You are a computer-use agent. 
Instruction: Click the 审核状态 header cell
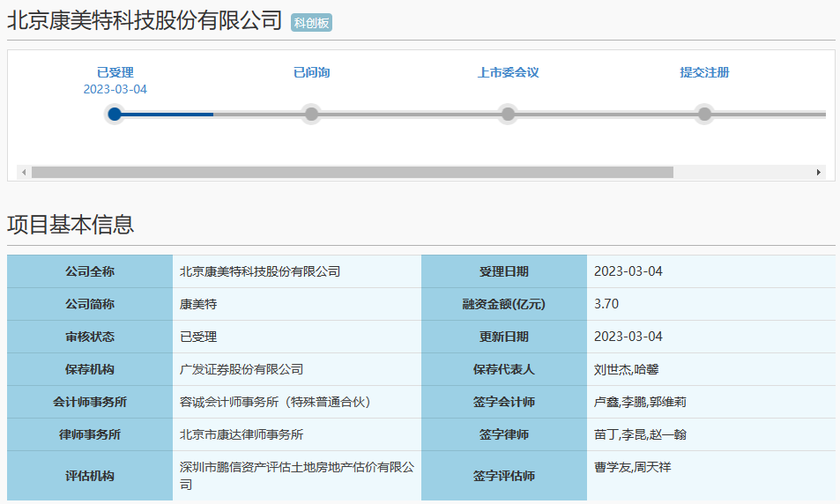pos(90,337)
